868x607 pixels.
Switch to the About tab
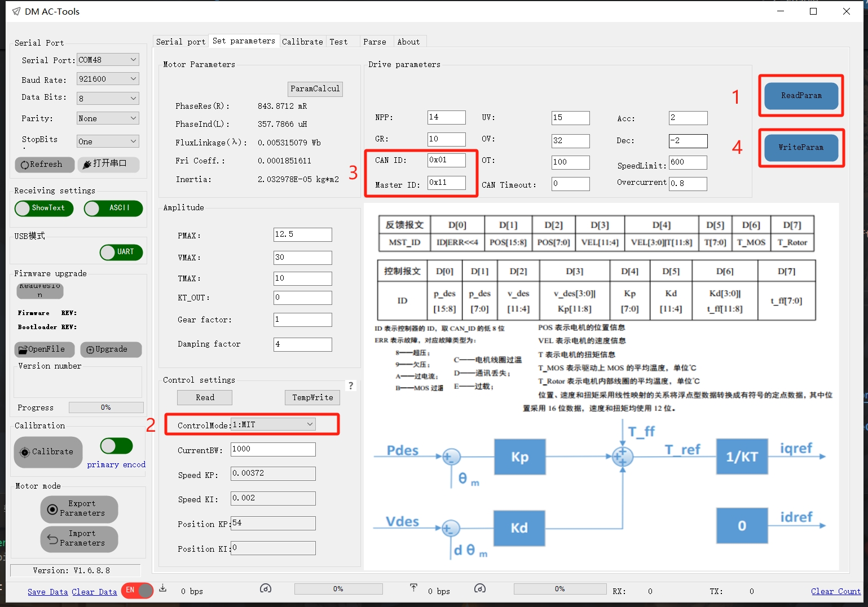tap(409, 42)
